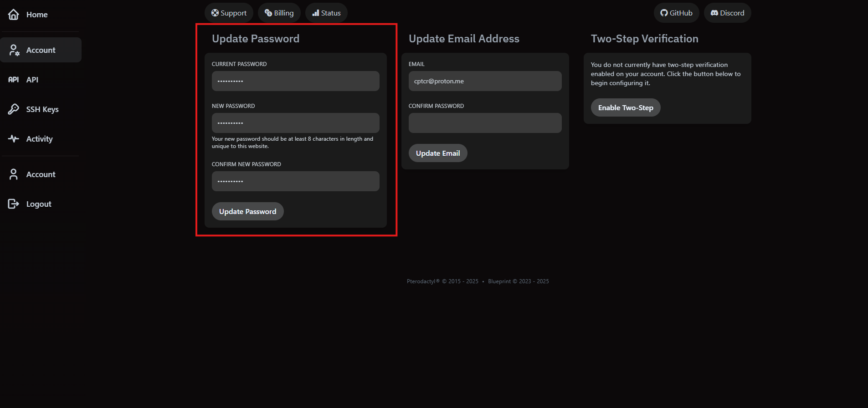This screenshot has width=868, height=408.
Task: Focus the email Confirm Password field
Action: pyautogui.click(x=485, y=123)
